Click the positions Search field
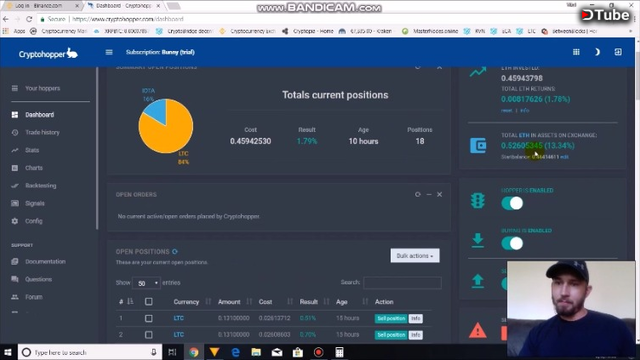The height and width of the screenshot is (360, 640). [x=402, y=282]
